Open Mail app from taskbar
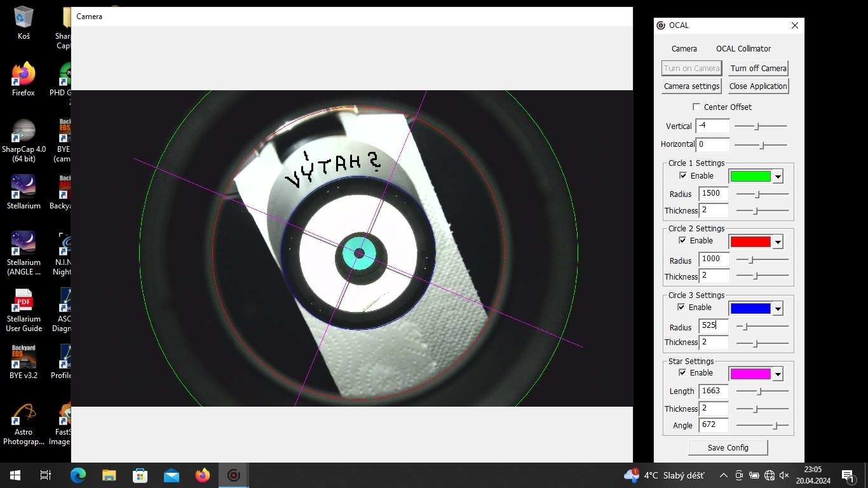Screen dimensions: 868x488 pos(171,475)
